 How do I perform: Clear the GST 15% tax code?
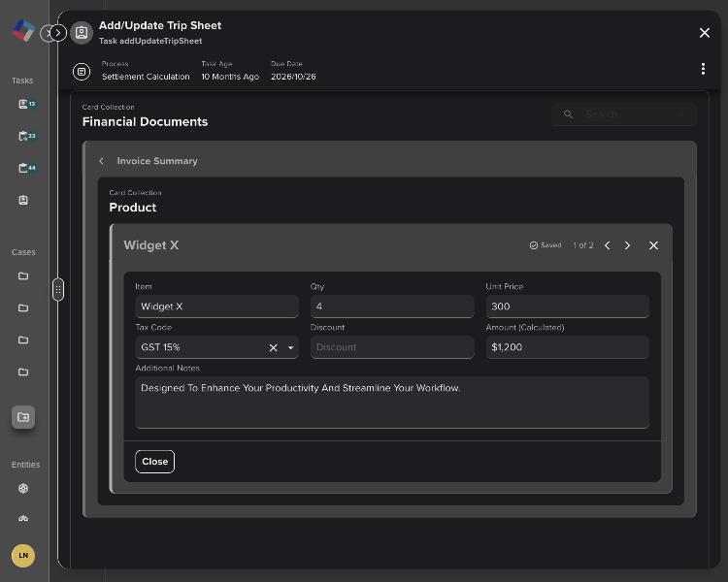273,347
